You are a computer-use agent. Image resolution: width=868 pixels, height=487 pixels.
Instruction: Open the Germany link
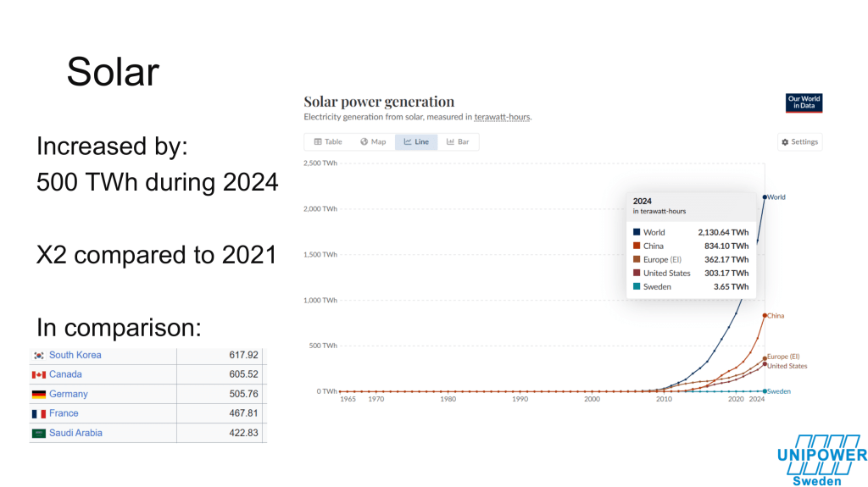pyautogui.click(x=68, y=394)
